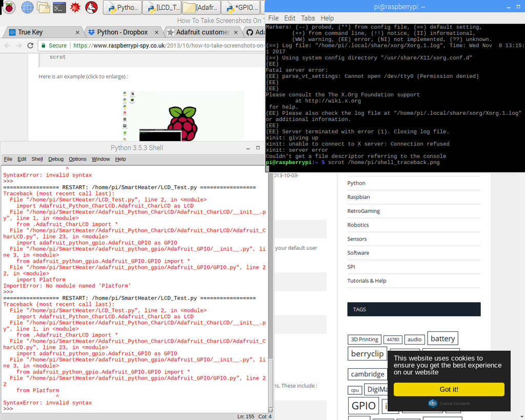The width and height of the screenshot is (525, 420).
Task: Click the red starburst taskbar icon
Action: coord(75,7)
